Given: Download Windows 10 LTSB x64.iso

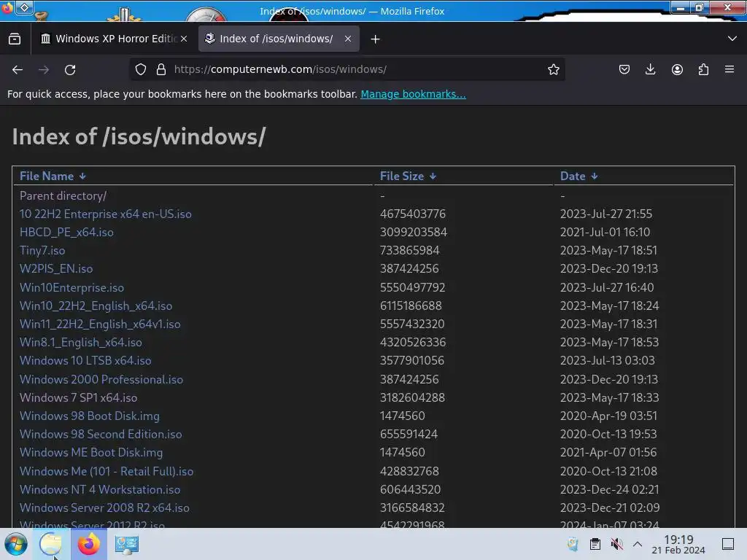Looking at the screenshot, I should (x=85, y=360).
